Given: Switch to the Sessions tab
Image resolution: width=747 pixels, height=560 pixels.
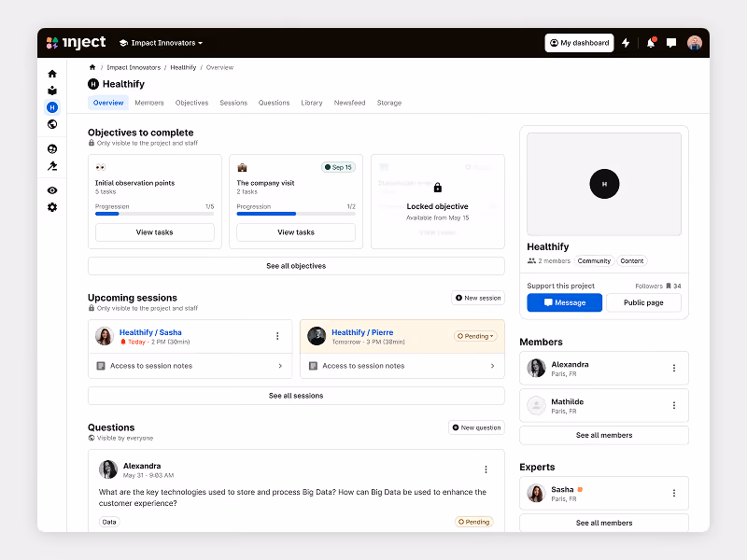Looking at the screenshot, I should tap(233, 103).
